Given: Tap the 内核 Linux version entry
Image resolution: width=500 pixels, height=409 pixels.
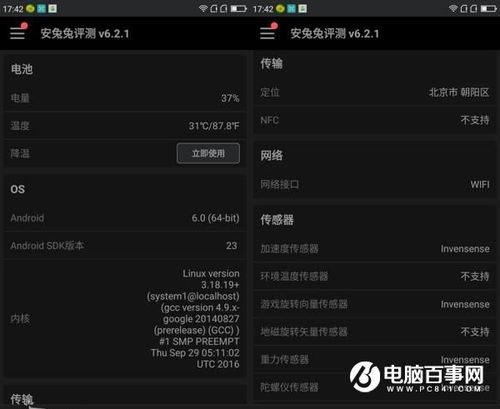Looking at the screenshot, I should 126,319.
